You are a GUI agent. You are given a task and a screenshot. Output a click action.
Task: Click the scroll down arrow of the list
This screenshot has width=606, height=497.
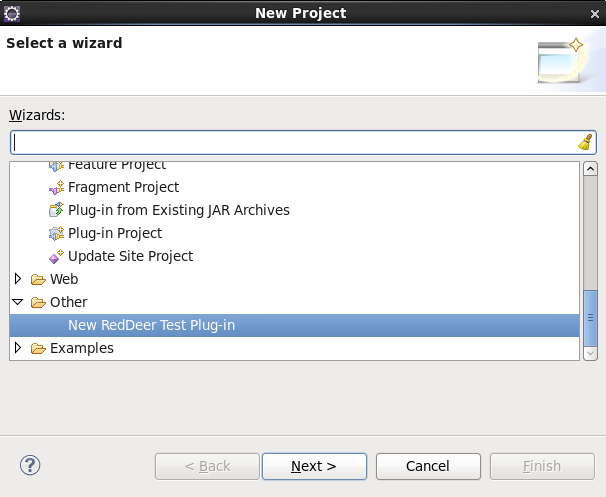[x=590, y=353]
